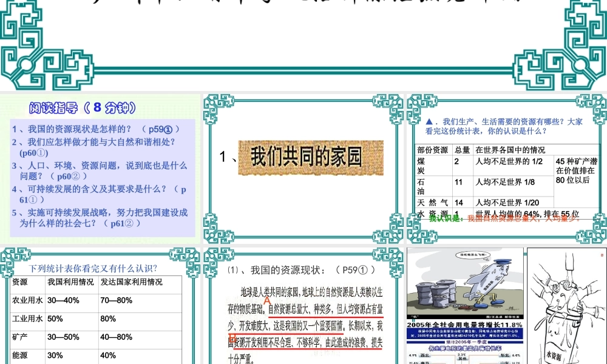Select line 1、我国的资源现状是怎样的？
607x364 pixels.
[x=96, y=129]
